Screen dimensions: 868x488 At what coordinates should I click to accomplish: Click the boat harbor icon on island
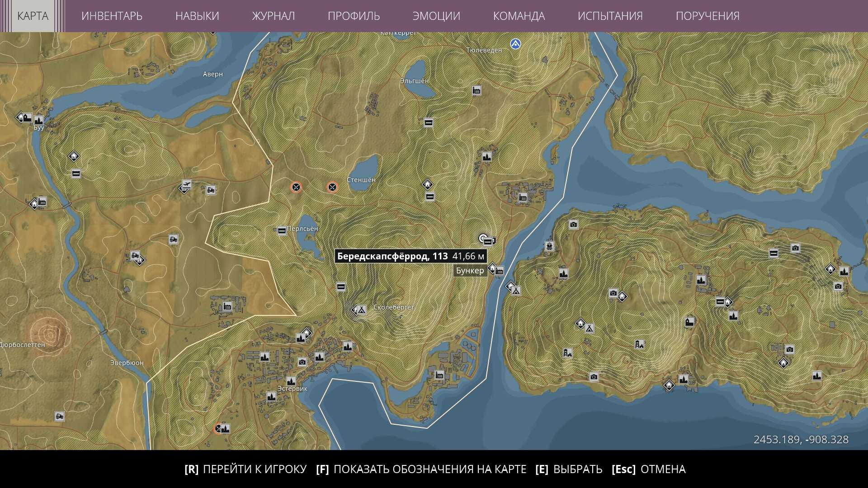click(x=549, y=246)
